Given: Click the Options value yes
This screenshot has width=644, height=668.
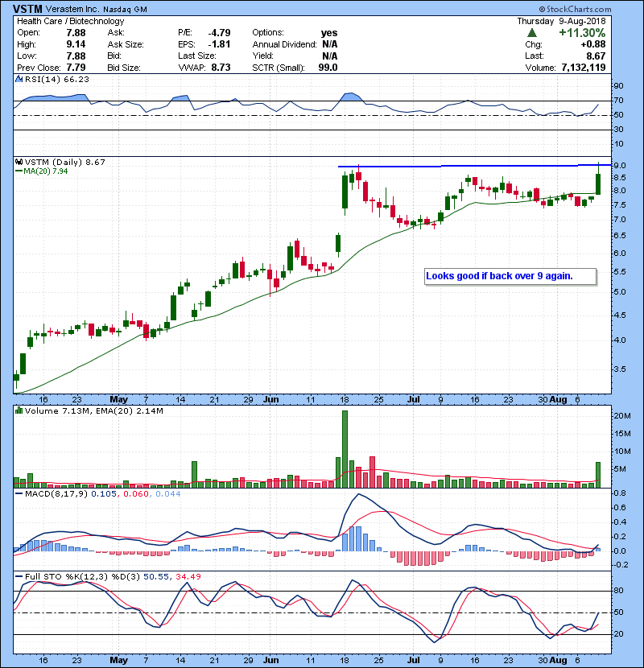Looking at the screenshot, I should point(329,33).
